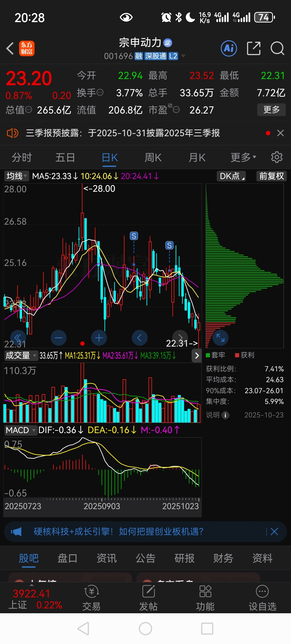Open the 盘口 tab

coord(68,558)
